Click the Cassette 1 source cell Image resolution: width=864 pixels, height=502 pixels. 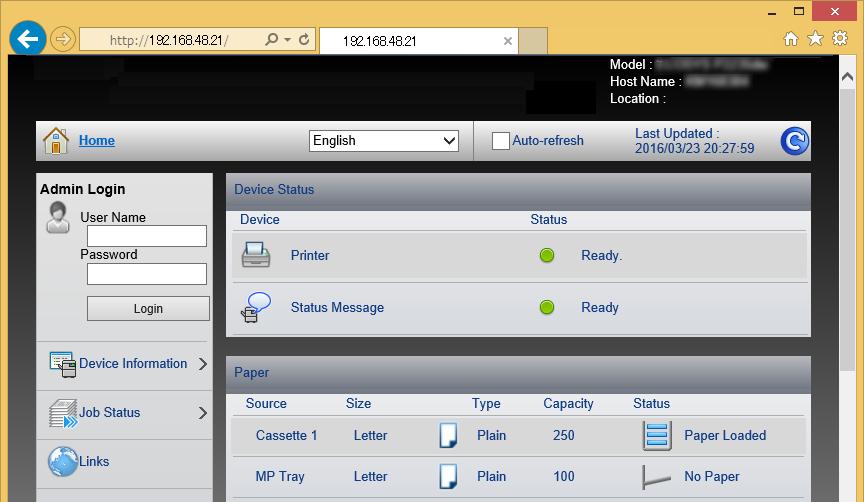click(287, 435)
